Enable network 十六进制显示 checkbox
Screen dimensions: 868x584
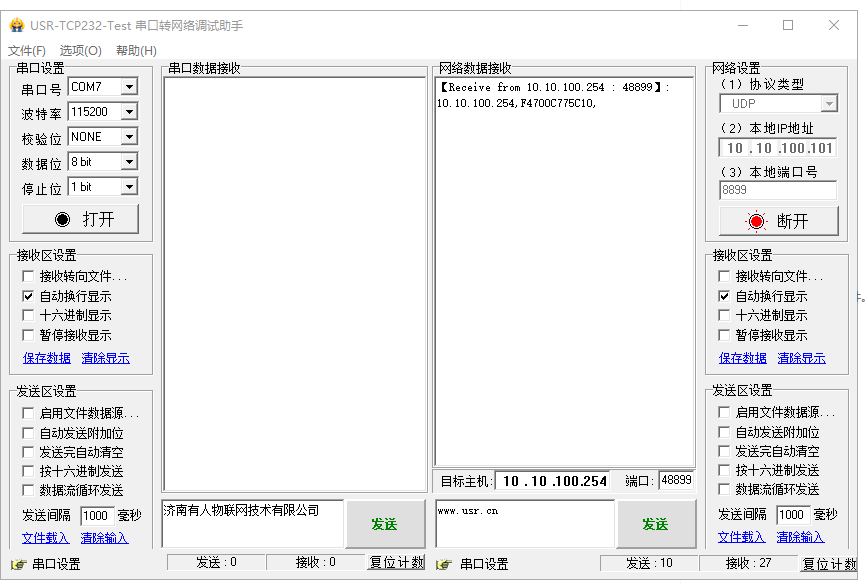point(724,316)
